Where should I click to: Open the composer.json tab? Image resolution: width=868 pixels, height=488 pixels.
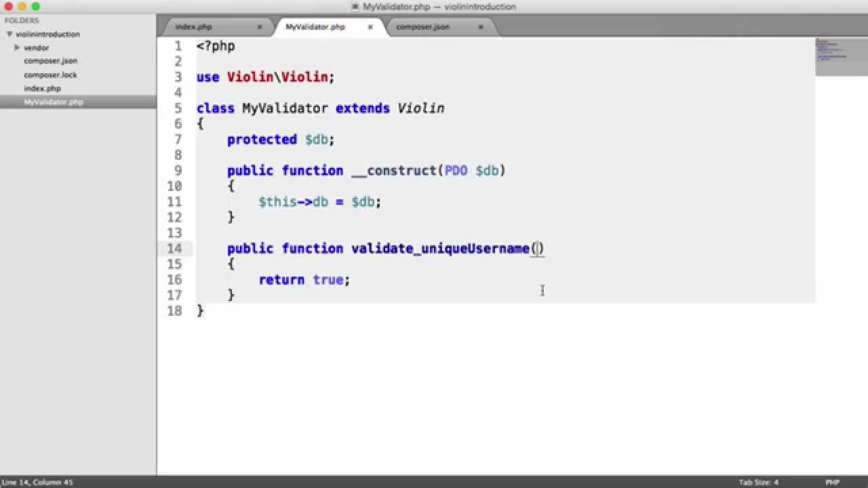tap(422, 27)
